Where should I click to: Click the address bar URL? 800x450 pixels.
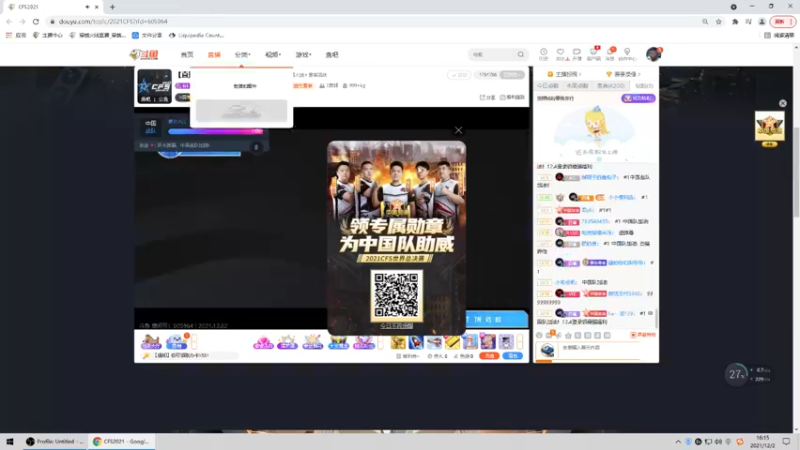click(x=113, y=21)
